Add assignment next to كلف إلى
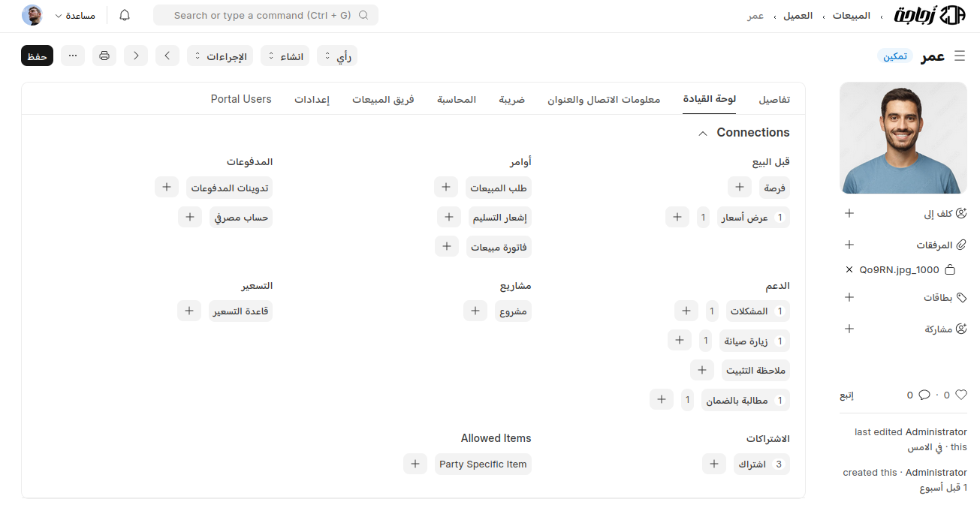The height and width of the screenshot is (508, 980). (849, 213)
